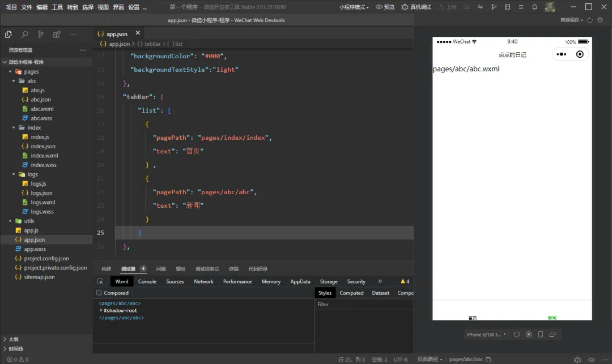Collapse the logs folder
Image resolution: width=612 pixels, height=364 pixels.
coord(14,174)
